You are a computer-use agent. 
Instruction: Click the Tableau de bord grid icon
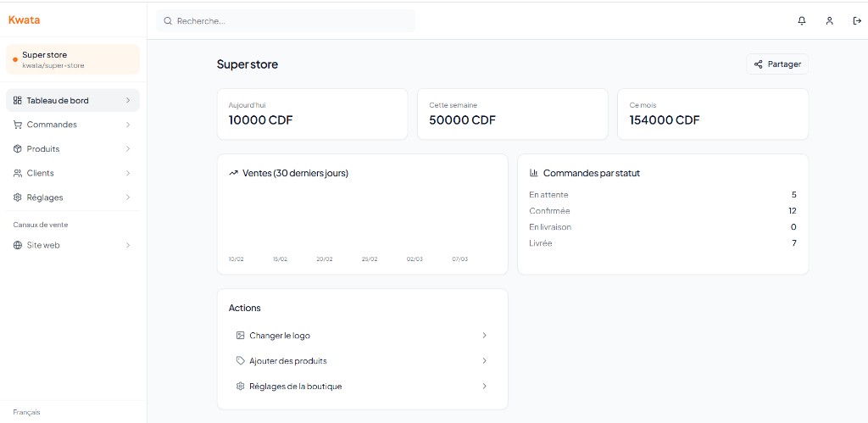click(18, 101)
